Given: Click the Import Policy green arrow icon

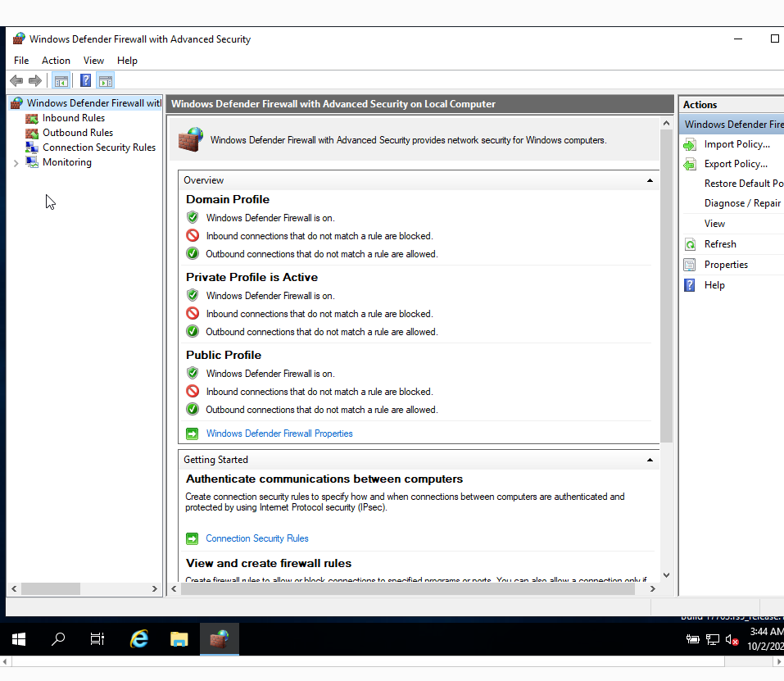Looking at the screenshot, I should pyautogui.click(x=690, y=144).
